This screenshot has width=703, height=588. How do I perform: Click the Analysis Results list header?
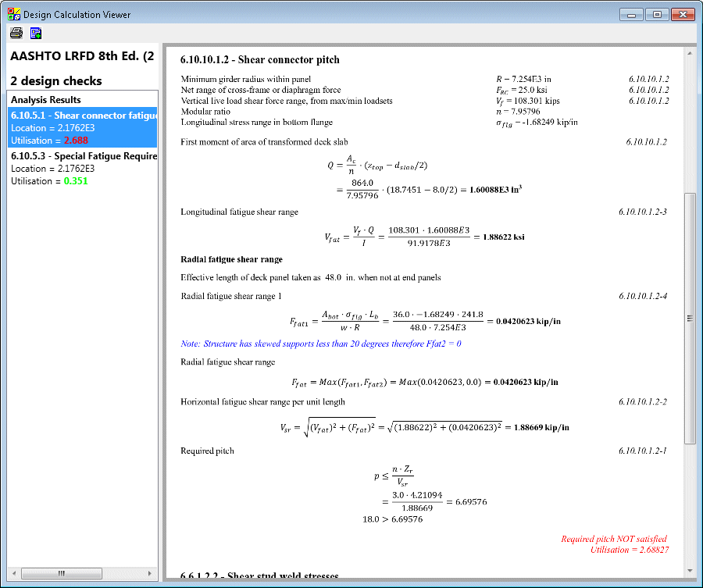tap(46, 100)
